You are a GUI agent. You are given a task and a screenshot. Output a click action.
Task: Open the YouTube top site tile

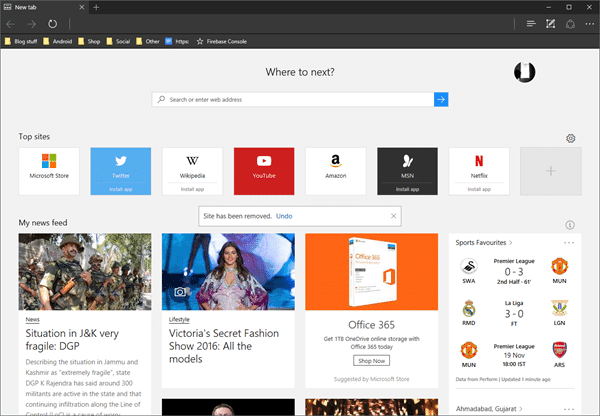[264, 171]
